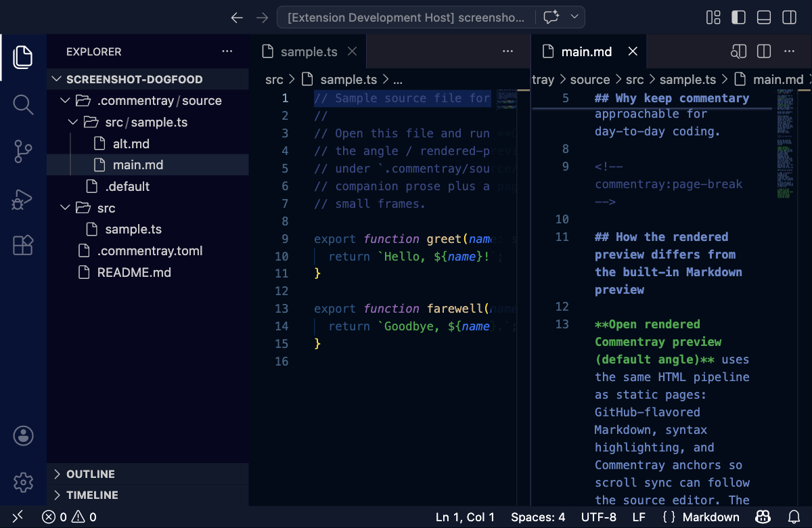Change indentation via Spaces: 4
Image resolution: width=812 pixels, height=528 pixels.
tap(538, 517)
